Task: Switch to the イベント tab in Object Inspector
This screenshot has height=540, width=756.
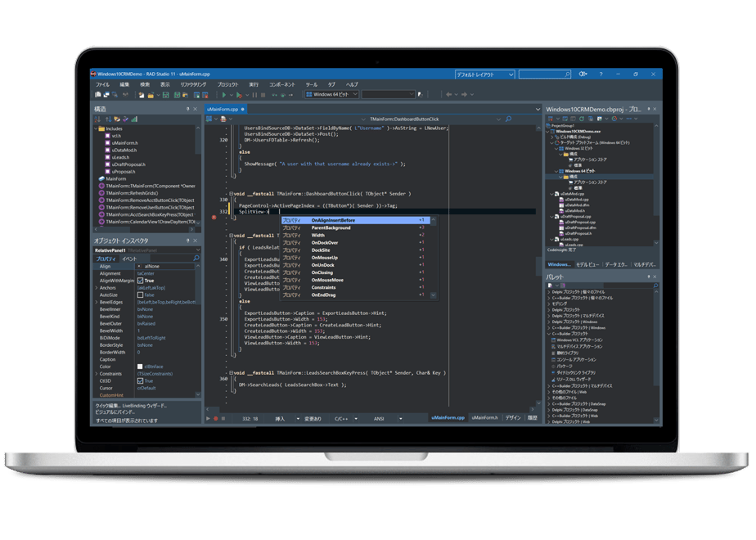Action: (131, 258)
